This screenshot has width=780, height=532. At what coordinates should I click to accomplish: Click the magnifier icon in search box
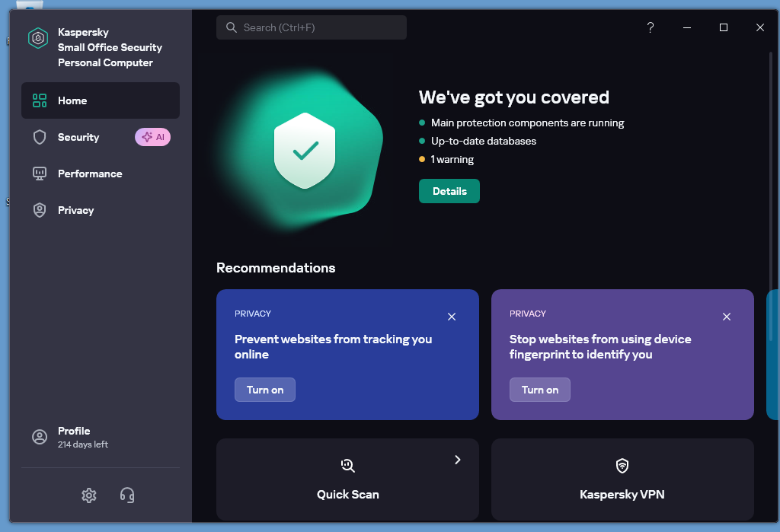232,27
